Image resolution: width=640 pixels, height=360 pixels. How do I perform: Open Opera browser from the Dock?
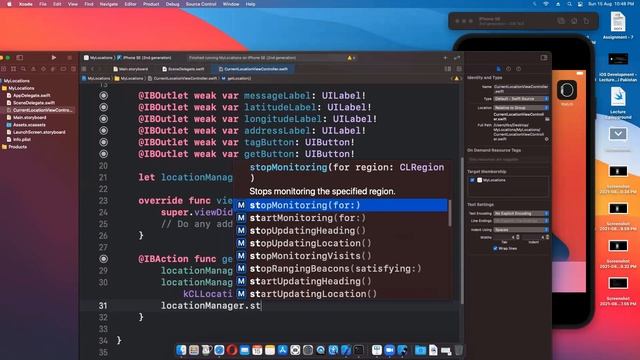tap(232, 350)
